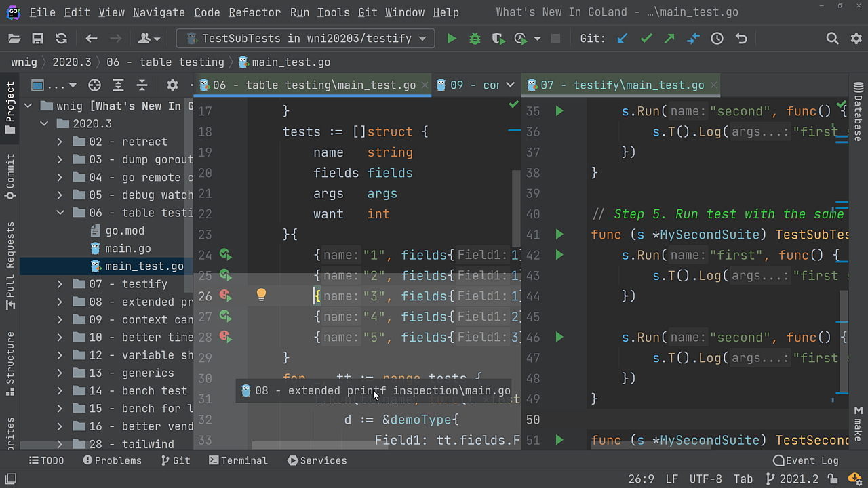Open the Navigate menu
868x488 pixels.
pos(159,12)
